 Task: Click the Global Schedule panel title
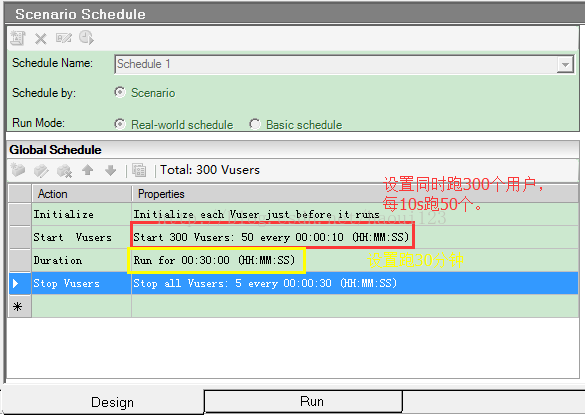[55, 150]
